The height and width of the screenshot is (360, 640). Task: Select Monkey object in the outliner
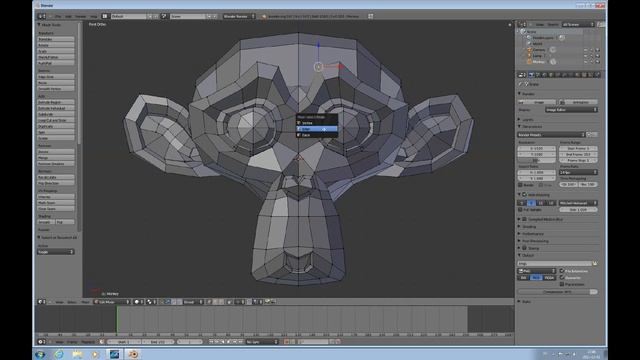[538, 62]
